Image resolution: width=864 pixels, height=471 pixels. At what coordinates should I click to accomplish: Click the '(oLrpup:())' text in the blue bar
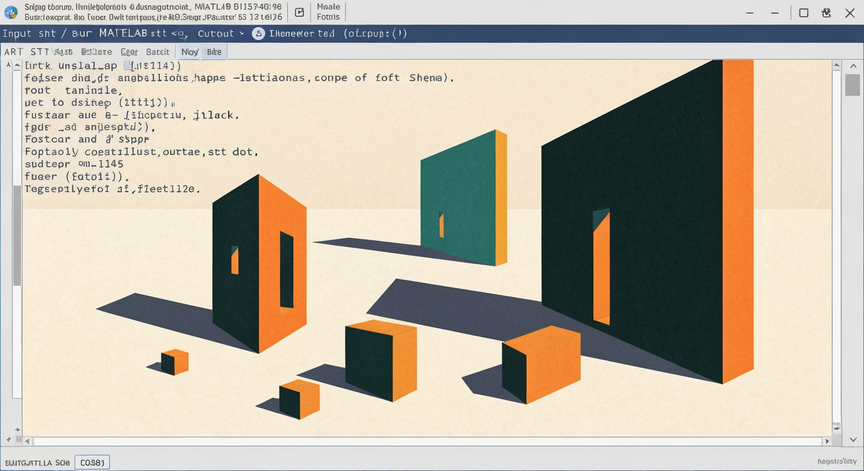[x=375, y=34]
